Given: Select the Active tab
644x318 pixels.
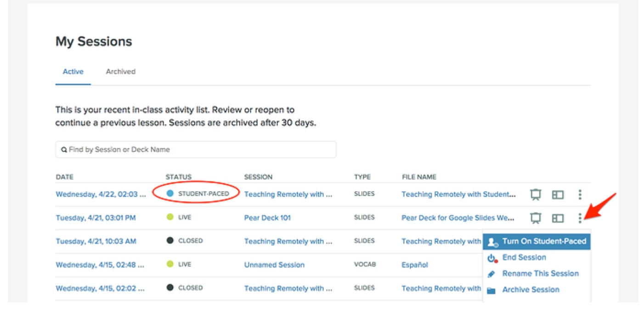Looking at the screenshot, I should [x=73, y=72].
